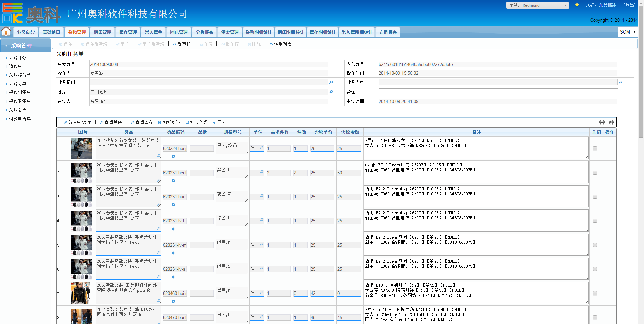
Task: Click the yellow star favorite icon
Action: pyautogui.click(x=577, y=5)
